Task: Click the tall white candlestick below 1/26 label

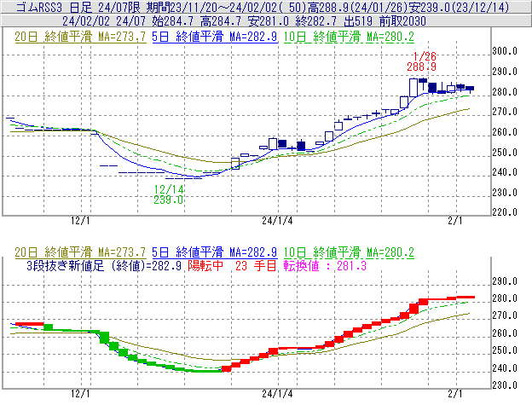Action: pos(413,88)
